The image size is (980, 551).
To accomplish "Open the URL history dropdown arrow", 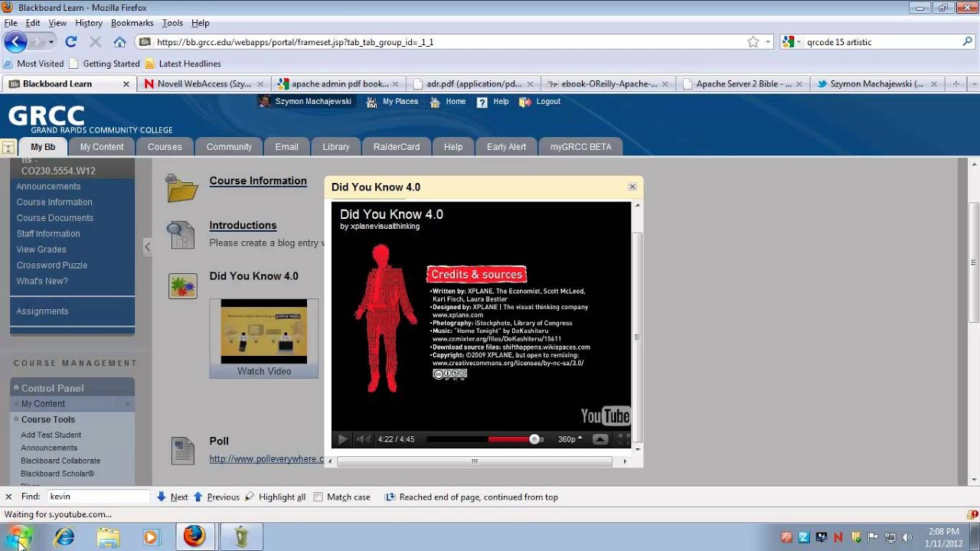I will coord(768,42).
